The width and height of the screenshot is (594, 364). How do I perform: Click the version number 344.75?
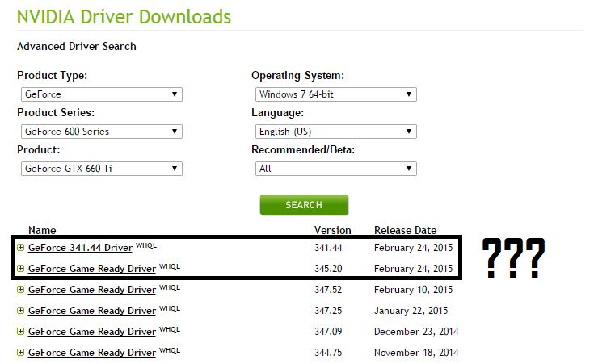pyautogui.click(x=328, y=353)
